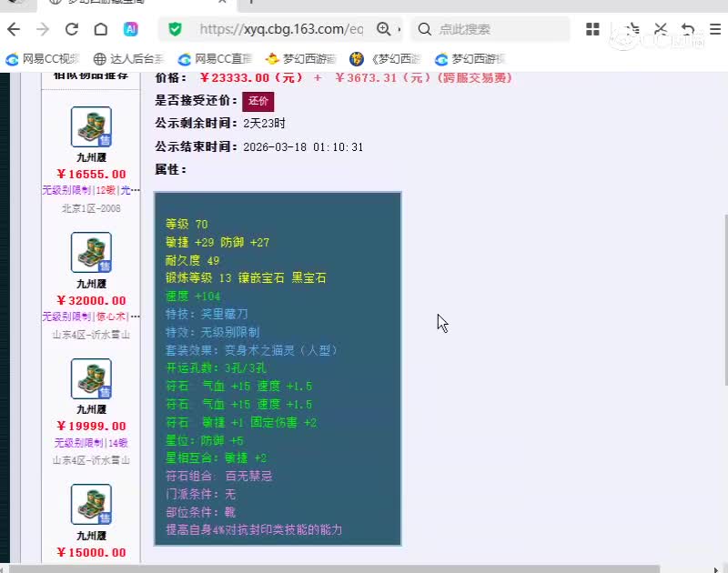Select the ¥19999.00 九州履 item image
728x573 pixels.
click(x=91, y=378)
